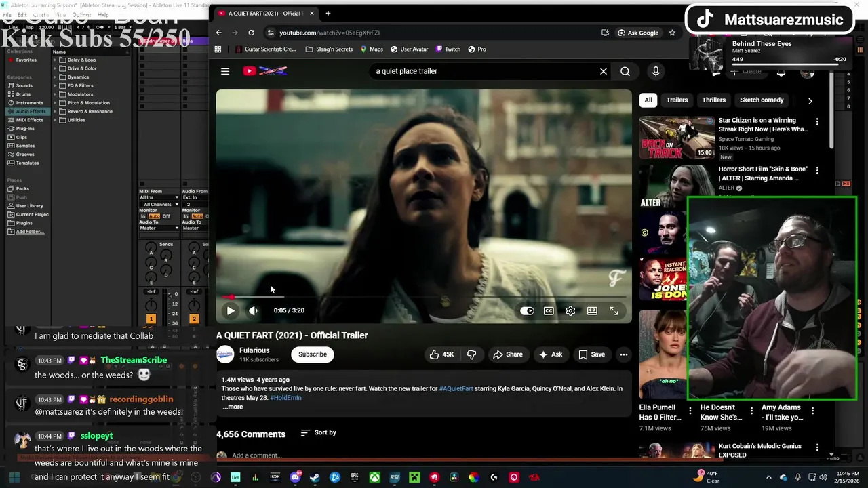Dislike the video
This screenshot has height=488, width=868.
tap(472, 354)
